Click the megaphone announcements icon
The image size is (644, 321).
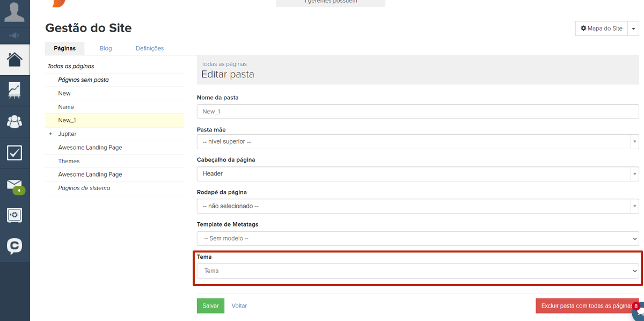(x=14, y=36)
